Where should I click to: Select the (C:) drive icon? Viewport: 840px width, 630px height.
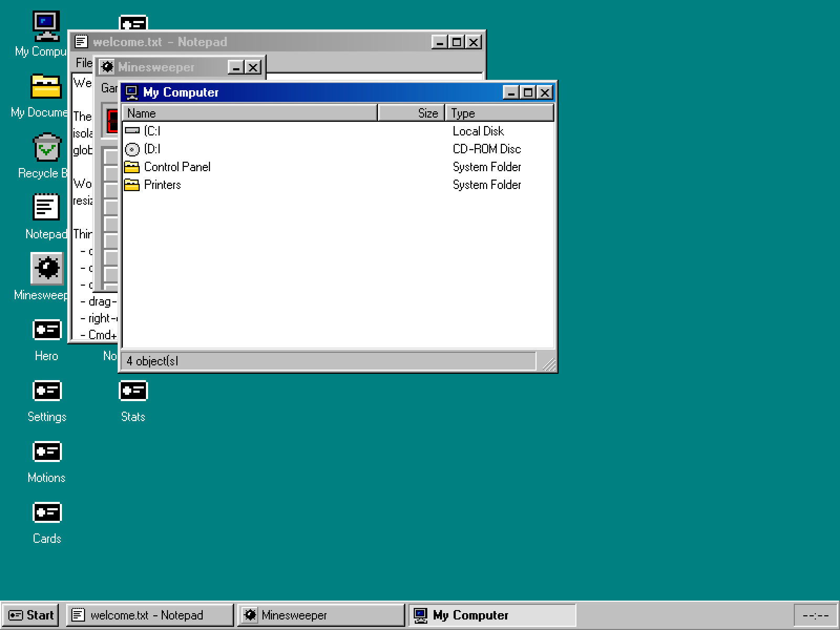point(132,131)
